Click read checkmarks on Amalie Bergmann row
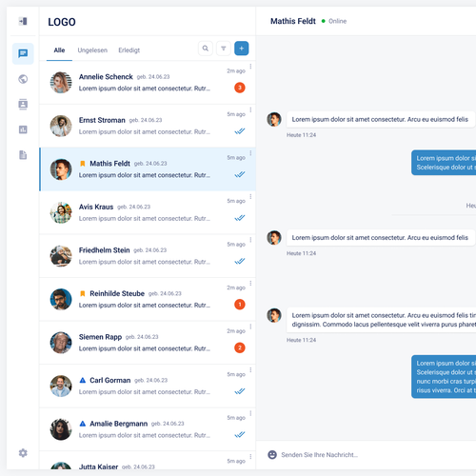476x476 pixels. (240, 434)
